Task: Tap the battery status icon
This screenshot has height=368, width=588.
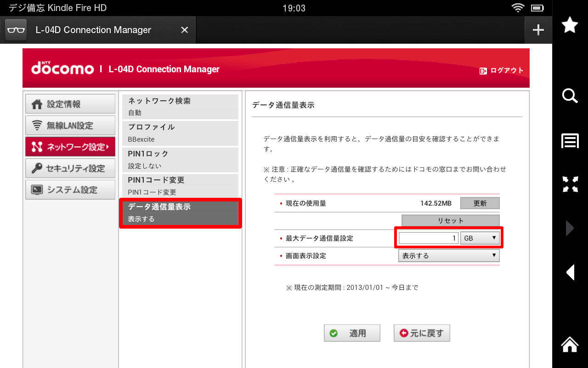Action: tap(537, 8)
